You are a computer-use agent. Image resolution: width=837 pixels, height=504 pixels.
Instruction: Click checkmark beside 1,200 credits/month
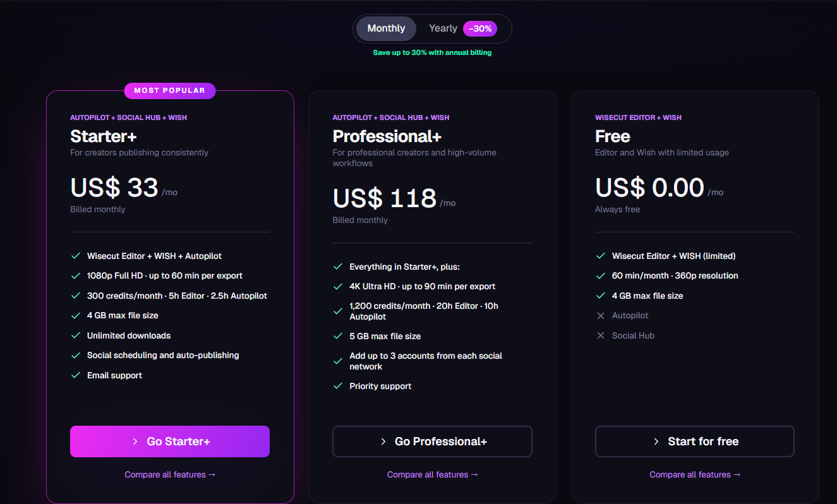coord(338,311)
